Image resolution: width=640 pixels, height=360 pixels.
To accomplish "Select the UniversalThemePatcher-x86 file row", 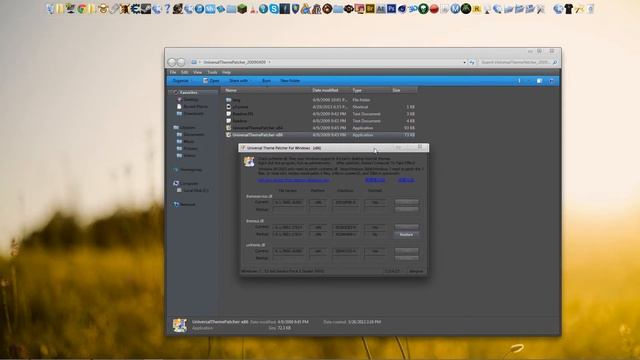I will click(320, 135).
